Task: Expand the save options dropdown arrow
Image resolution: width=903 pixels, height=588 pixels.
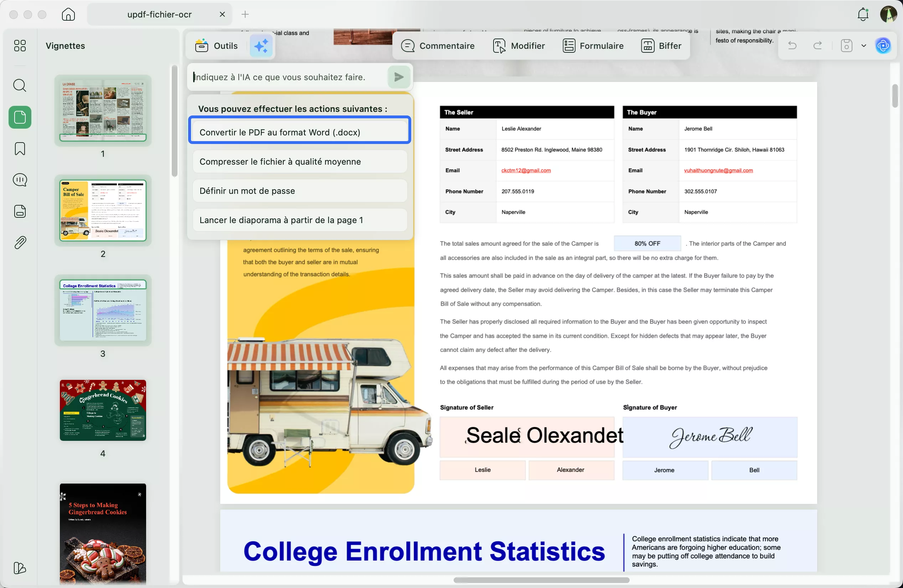Action: tap(864, 46)
